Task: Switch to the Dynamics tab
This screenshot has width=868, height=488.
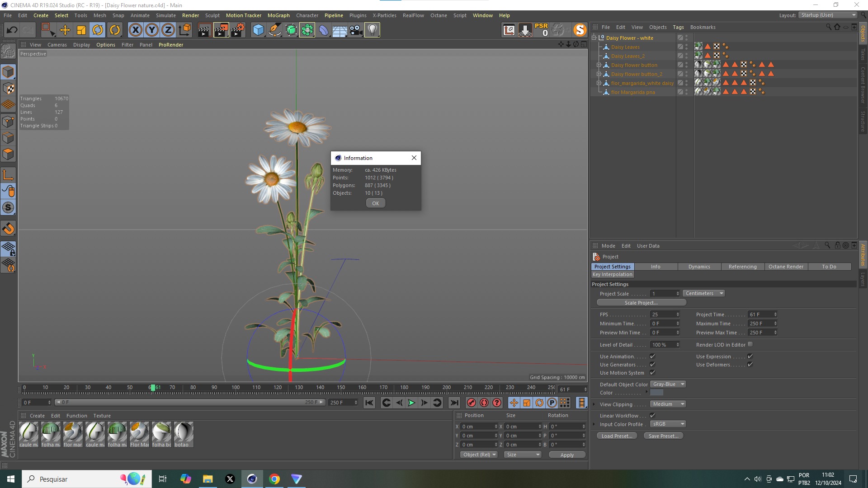Action: point(699,267)
